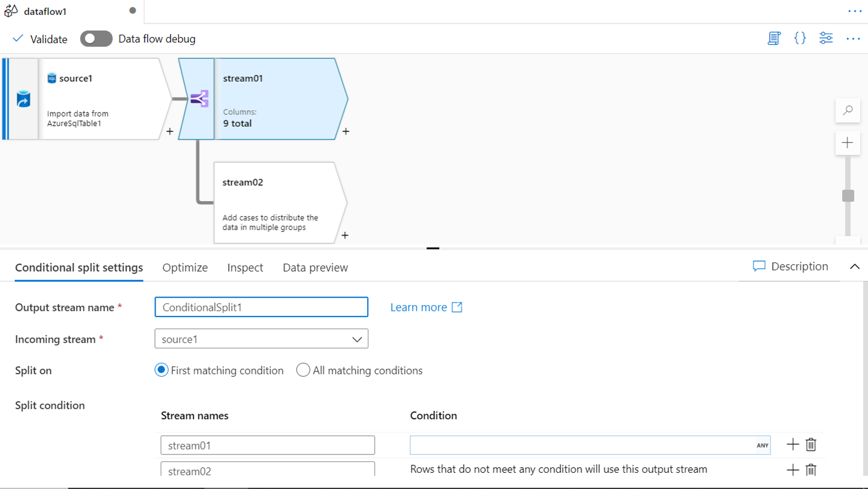Delete the stream01 split condition
This screenshot has width=868, height=489.
[811, 445]
